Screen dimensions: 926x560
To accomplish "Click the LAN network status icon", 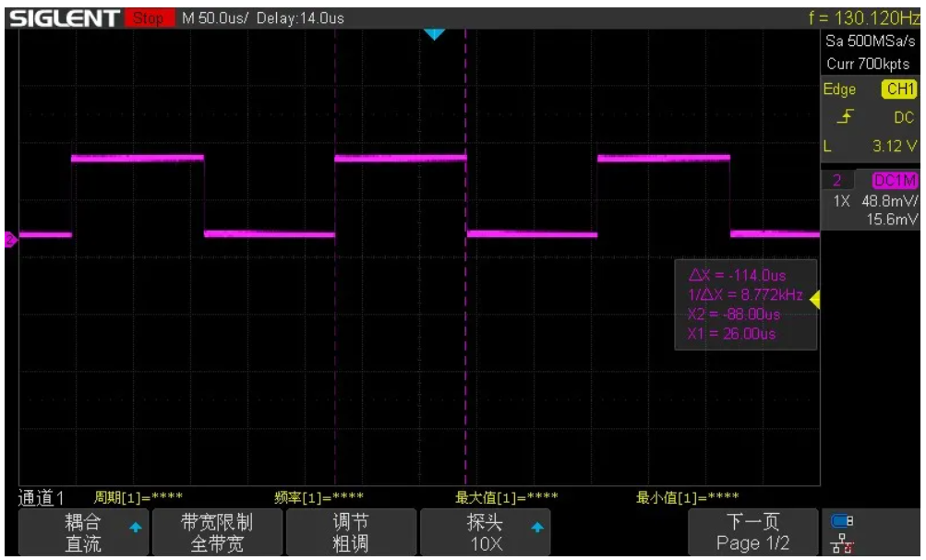I will (842, 542).
